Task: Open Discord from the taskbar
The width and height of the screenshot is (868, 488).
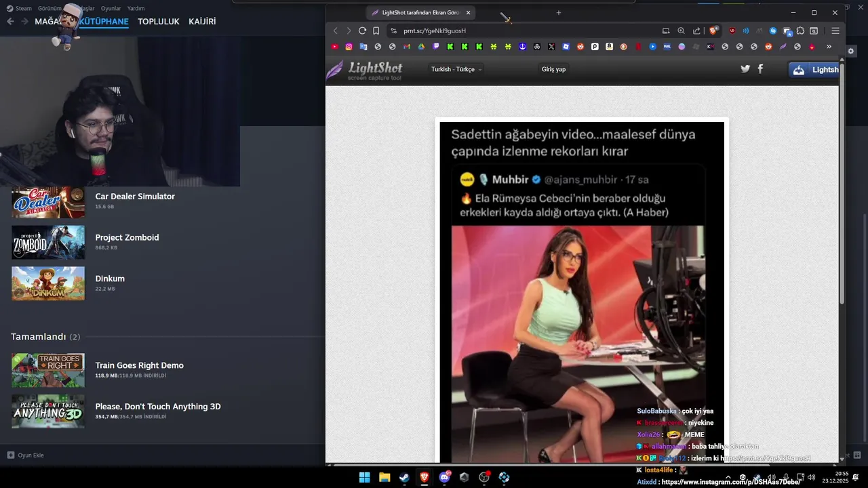Action: pos(445,477)
